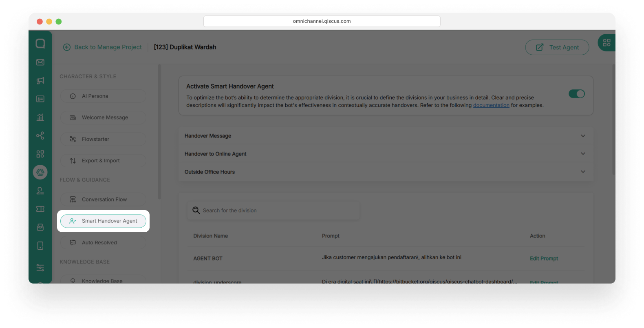
Task: Click the top-right apps grid button
Action: [x=607, y=42]
